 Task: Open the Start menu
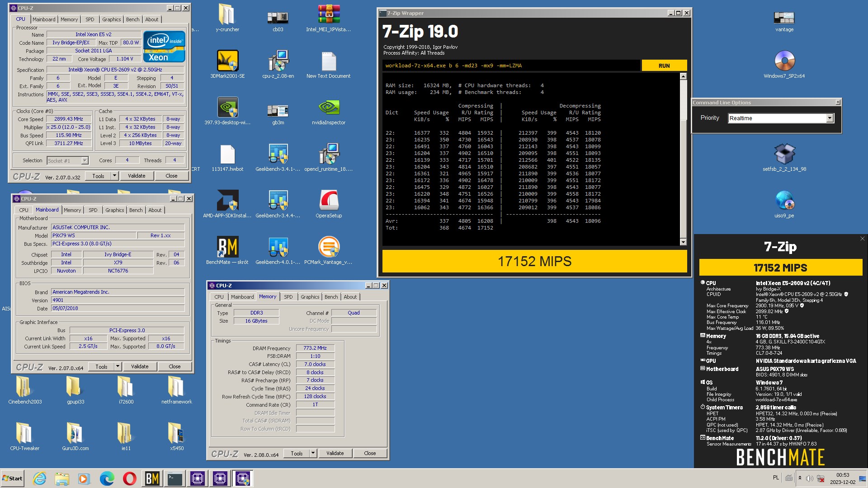pos(12,479)
